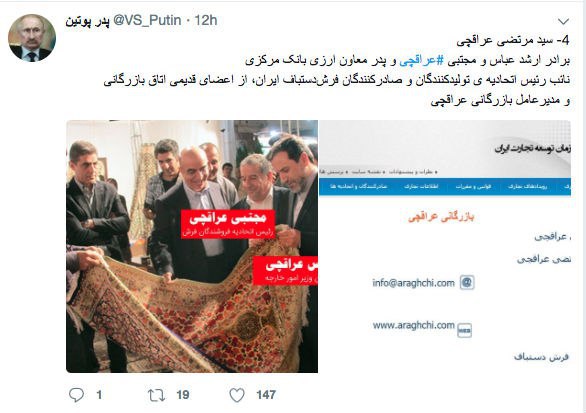The width and height of the screenshot is (586, 413).
Task: Click the display name پدر پوتین
Action: pyautogui.click(x=87, y=21)
